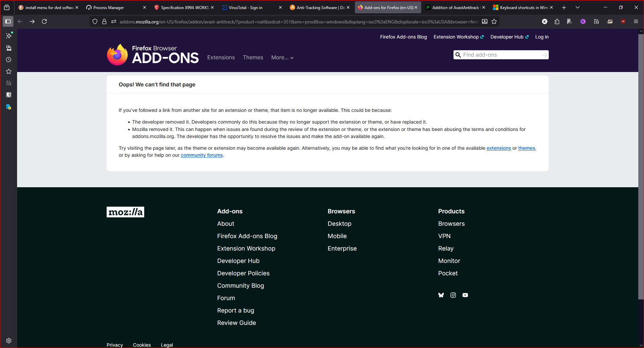Switch to Addition of AvastAntitrack tab
The image size is (644, 348).
pos(455,7)
